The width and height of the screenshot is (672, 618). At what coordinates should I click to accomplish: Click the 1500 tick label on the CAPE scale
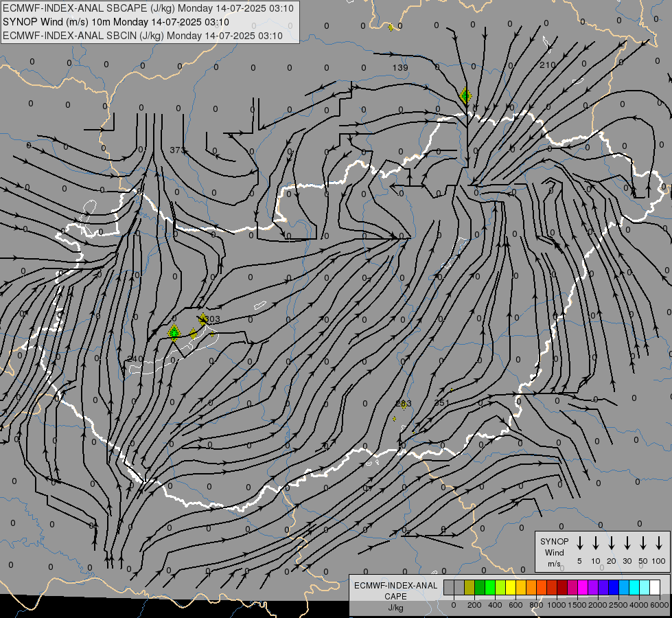pyautogui.click(x=577, y=605)
